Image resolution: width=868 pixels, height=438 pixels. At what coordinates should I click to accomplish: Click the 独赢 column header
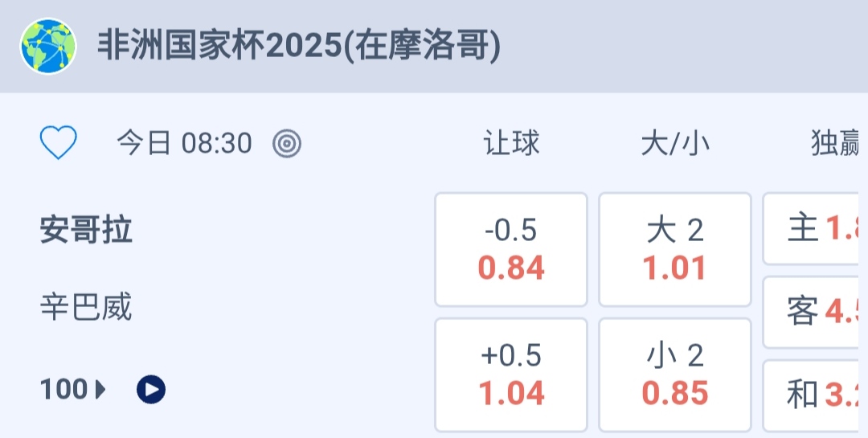click(834, 144)
